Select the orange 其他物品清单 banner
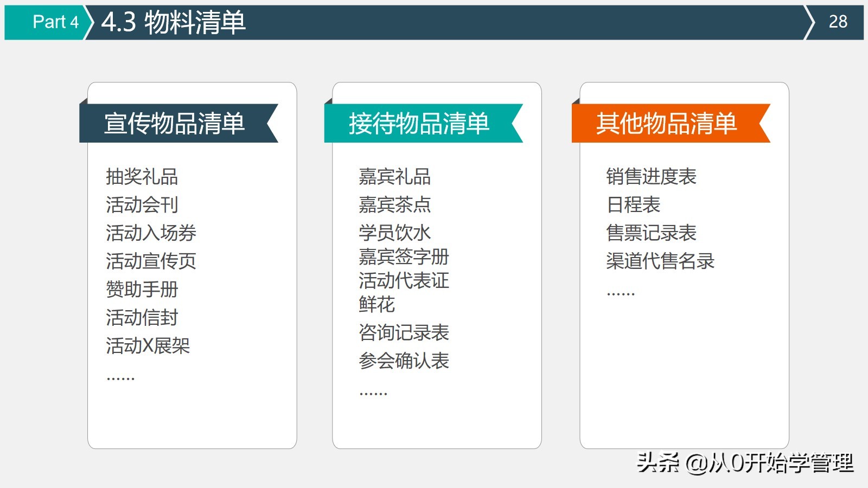 [667, 124]
